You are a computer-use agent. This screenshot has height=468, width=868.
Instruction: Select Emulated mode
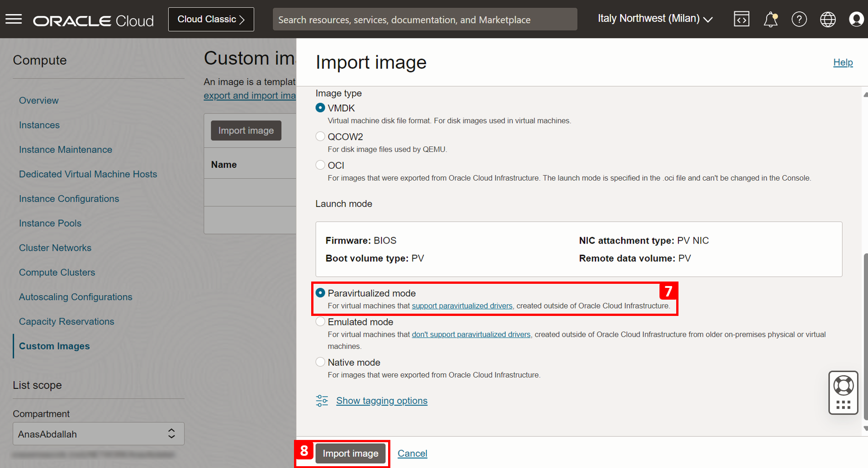[320, 321]
